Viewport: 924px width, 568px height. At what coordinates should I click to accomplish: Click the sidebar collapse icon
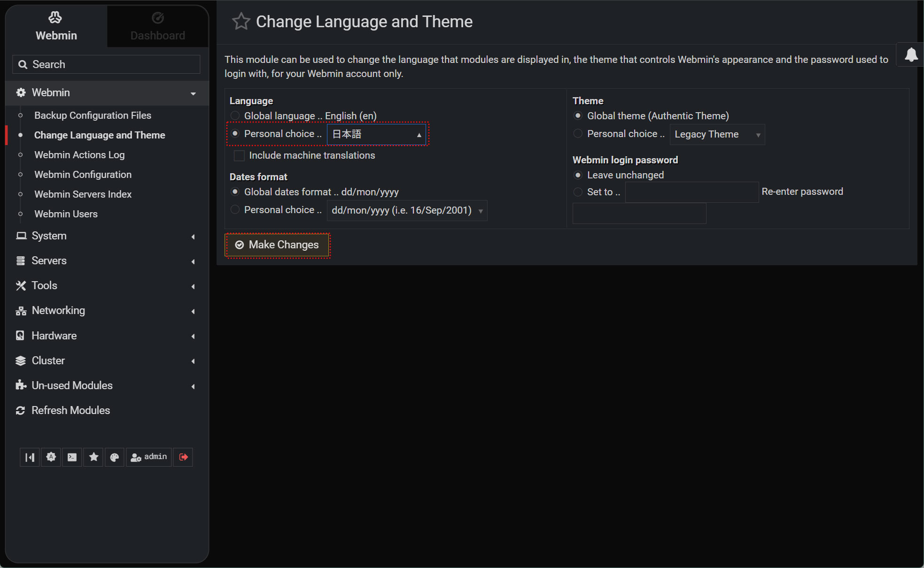click(30, 457)
